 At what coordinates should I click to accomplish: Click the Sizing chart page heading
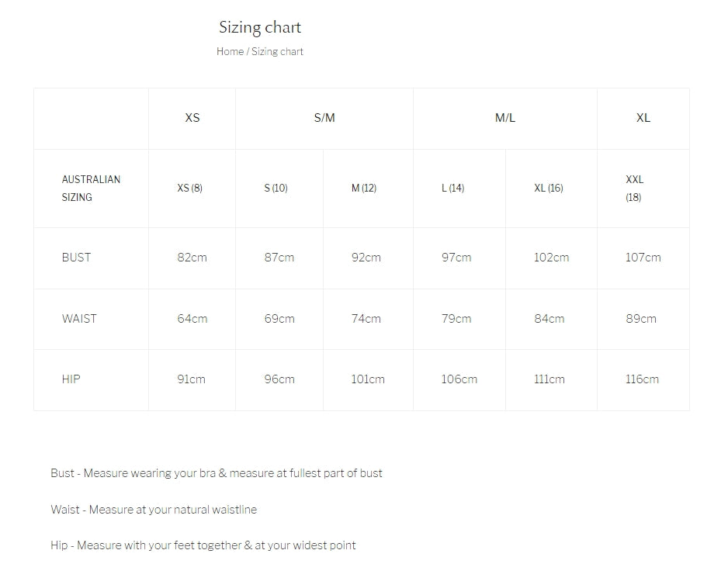point(260,28)
